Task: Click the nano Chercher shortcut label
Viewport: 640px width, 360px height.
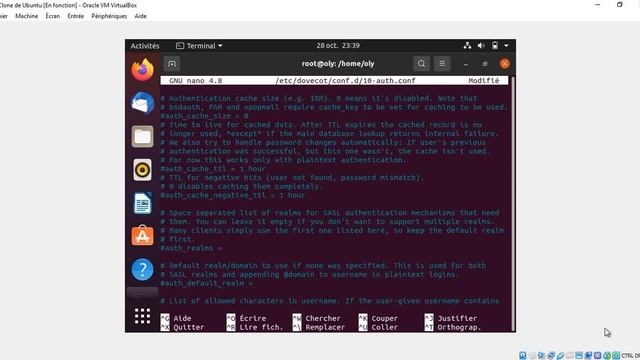Action: 323,318
